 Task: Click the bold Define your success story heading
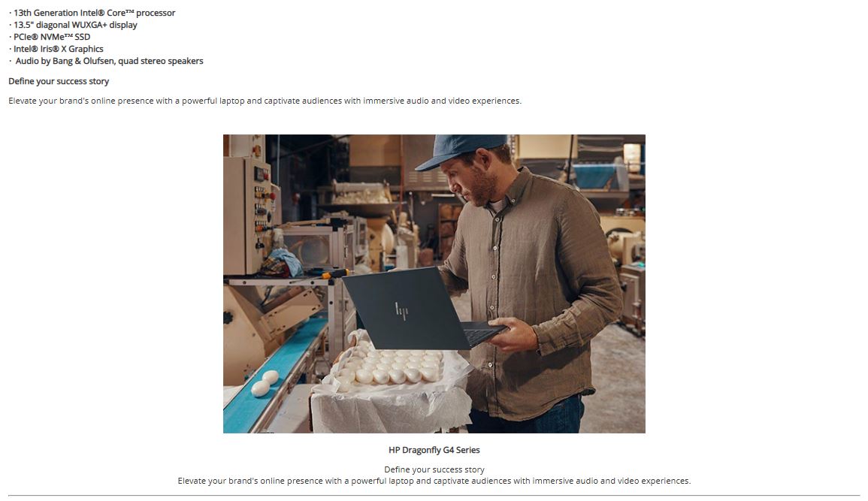59,81
